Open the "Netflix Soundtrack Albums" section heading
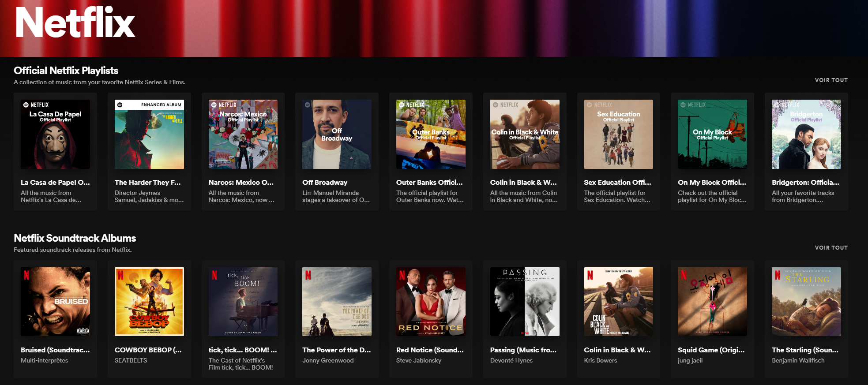868x385 pixels. (x=75, y=238)
